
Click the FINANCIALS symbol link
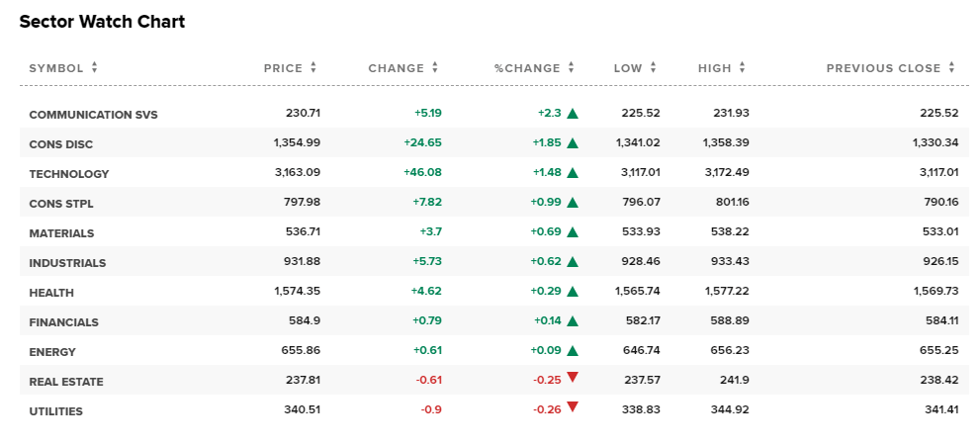(x=63, y=322)
